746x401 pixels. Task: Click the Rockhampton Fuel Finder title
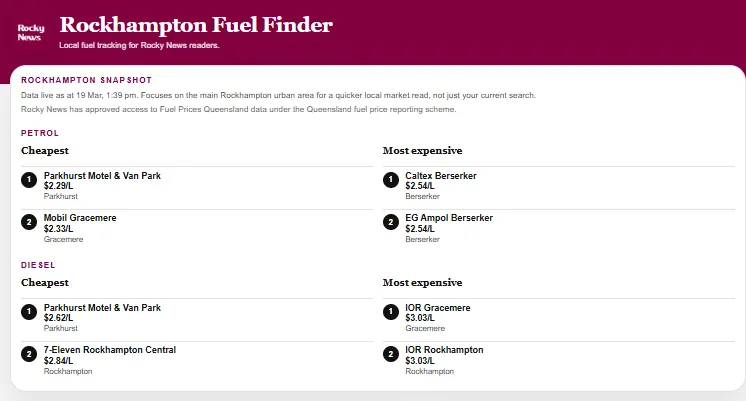click(x=196, y=25)
